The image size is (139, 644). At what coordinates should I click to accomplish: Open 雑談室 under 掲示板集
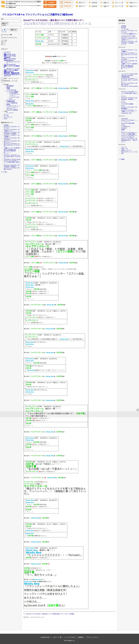click(8, 87)
